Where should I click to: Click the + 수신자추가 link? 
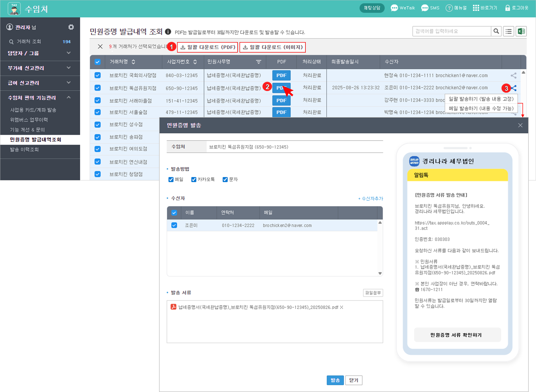(371, 199)
